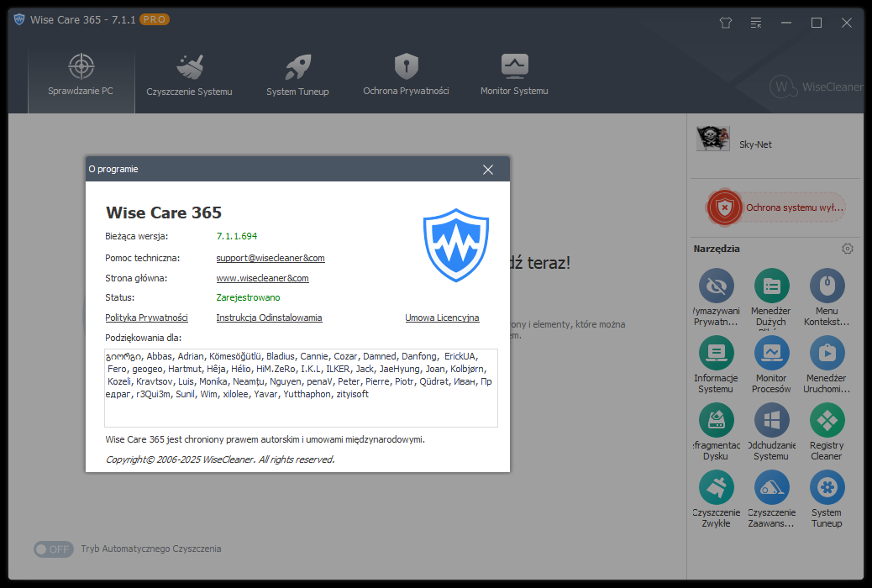Screen dimensions: 872x588
Task: Open Instrukcja Odinstalowania link
Action: pyautogui.click(x=269, y=318)
